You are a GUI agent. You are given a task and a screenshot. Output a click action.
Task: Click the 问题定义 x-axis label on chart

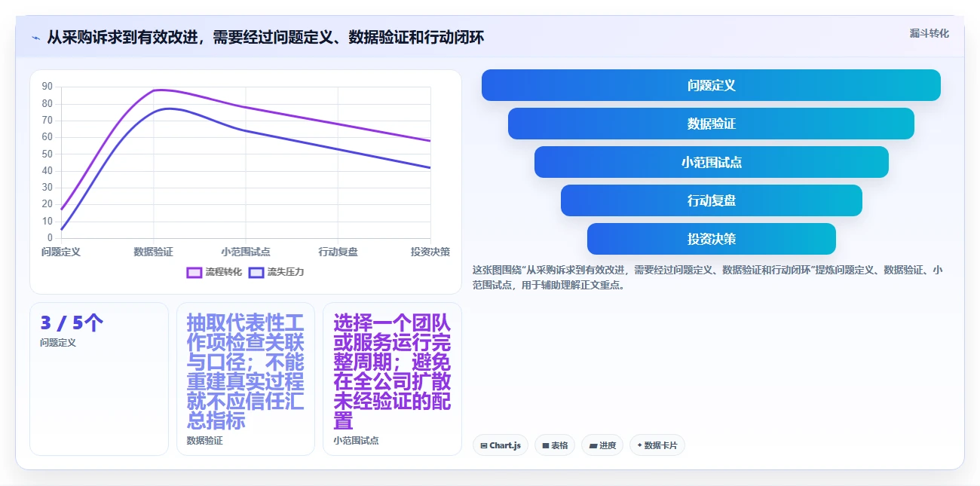61,252
